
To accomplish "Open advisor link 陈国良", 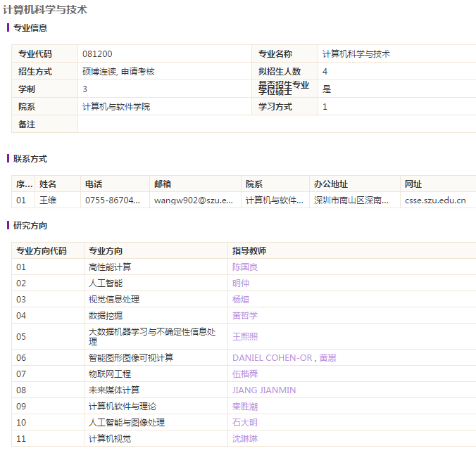I will (x=245, y=267).
